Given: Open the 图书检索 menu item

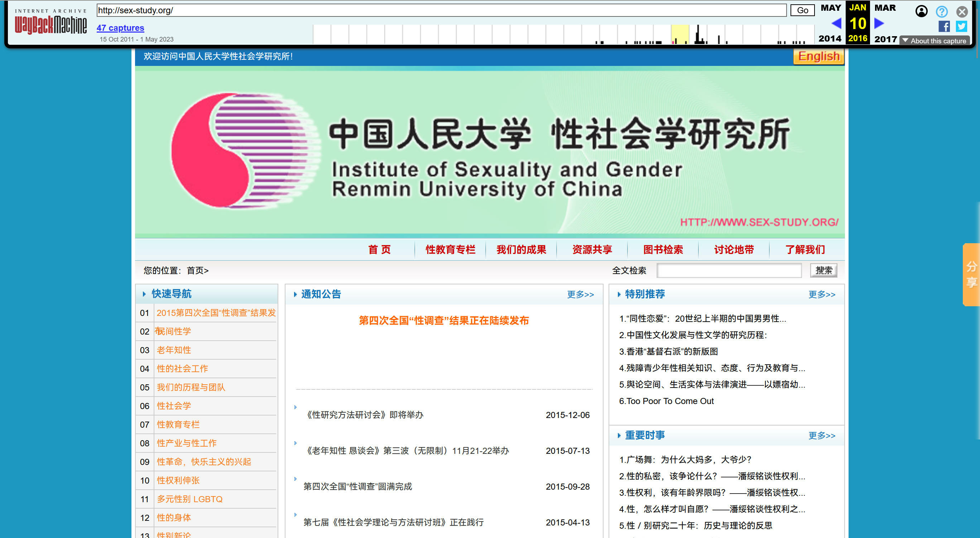Looking at the screenshot, I should pyautogui.click(x=663, y=250).
